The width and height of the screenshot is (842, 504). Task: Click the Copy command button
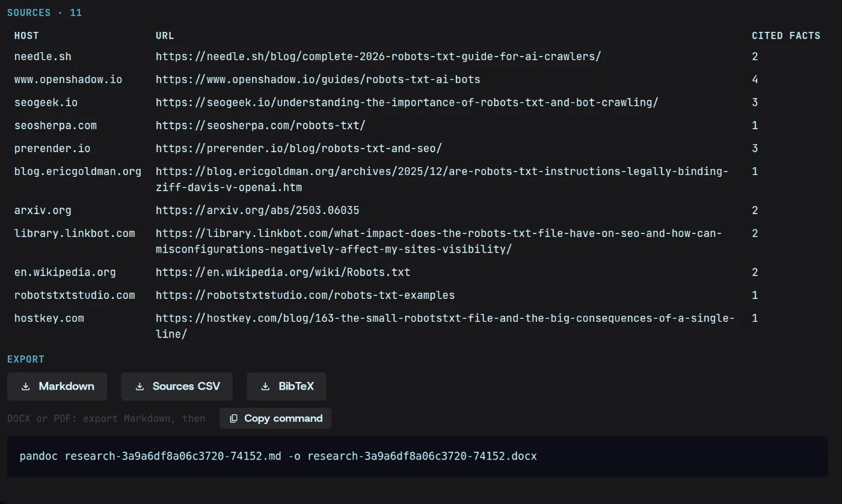275,418
